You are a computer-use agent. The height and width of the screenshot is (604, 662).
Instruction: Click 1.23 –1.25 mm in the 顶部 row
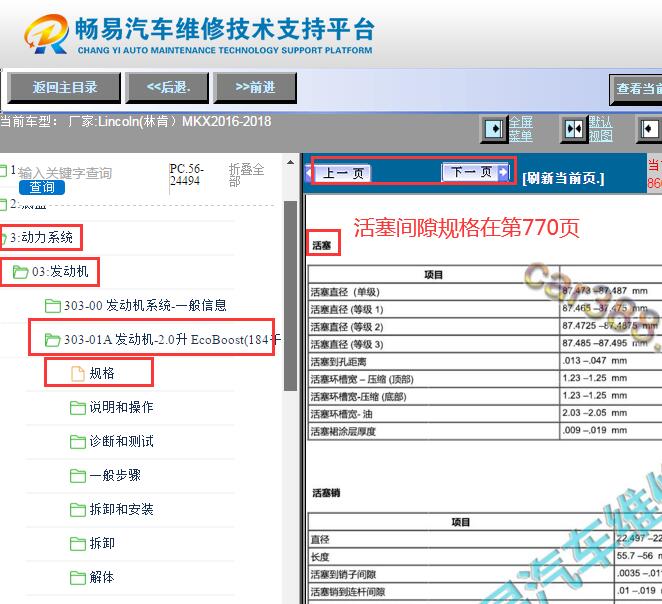594,378
